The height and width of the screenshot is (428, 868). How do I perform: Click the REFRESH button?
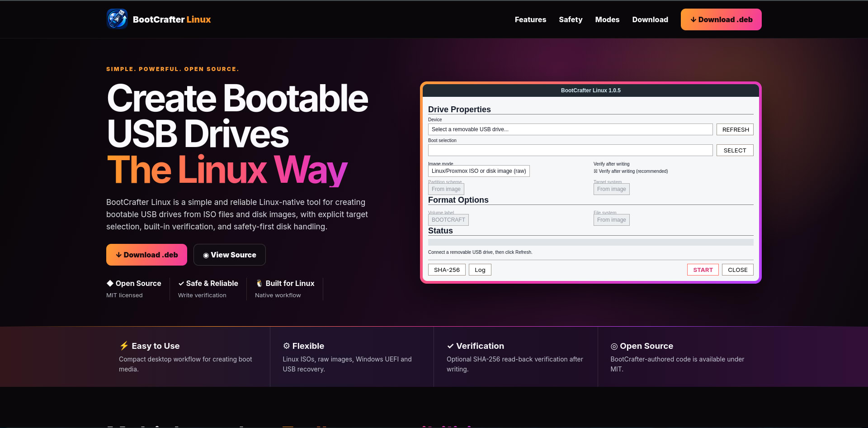pyautogui.click(x=735, y=129)
